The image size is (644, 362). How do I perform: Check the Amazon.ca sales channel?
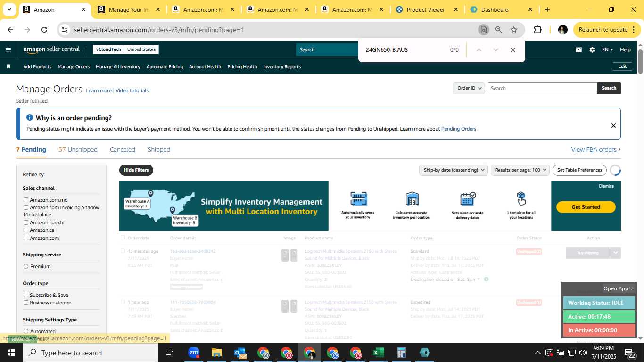click(x=26, y=230)
